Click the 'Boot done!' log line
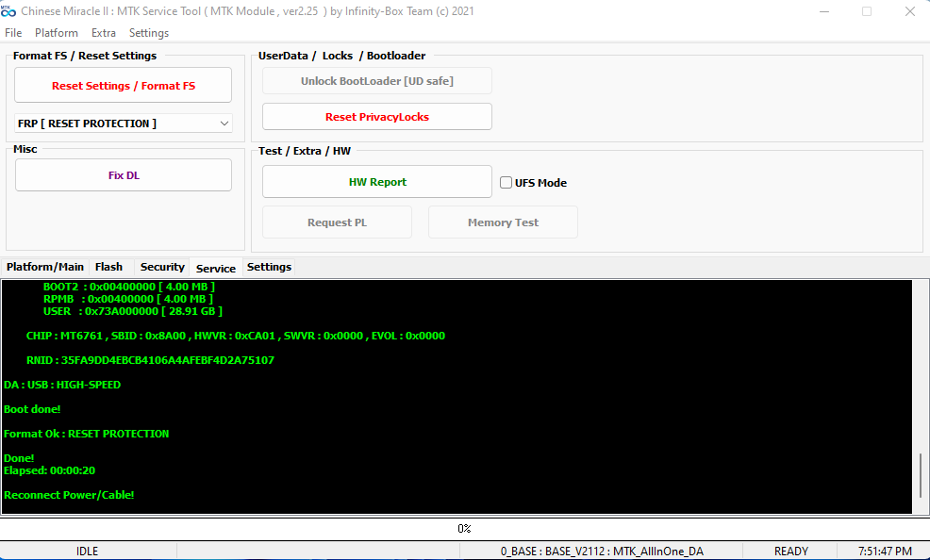The image size is (930, 560). 32,409
